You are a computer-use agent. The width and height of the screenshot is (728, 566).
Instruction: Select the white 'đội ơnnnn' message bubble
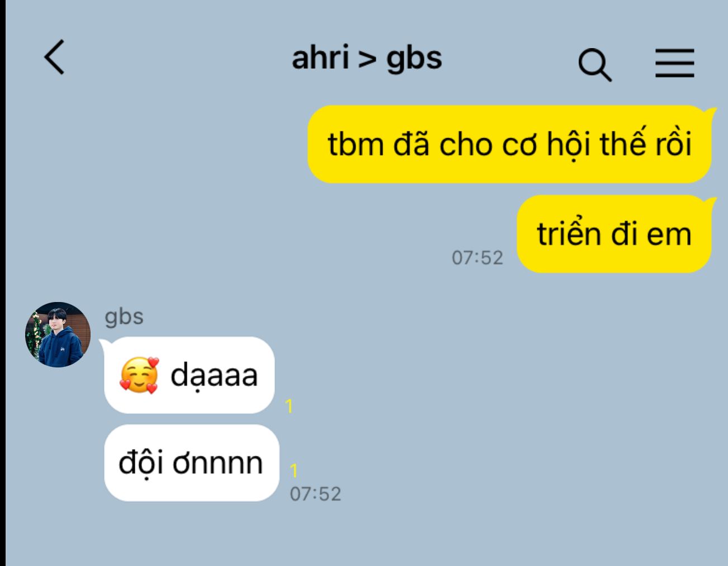(x=191, y=463)
